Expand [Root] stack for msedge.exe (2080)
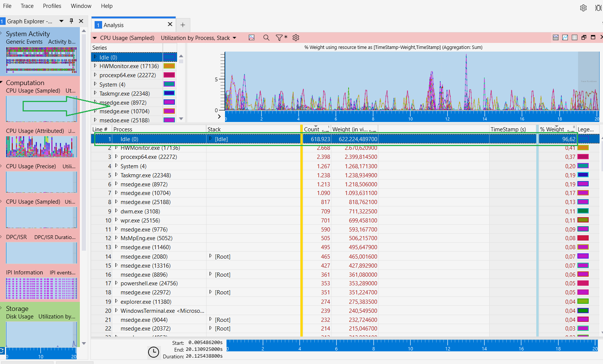Screen dimensions: 603x364 pos(211,256)
